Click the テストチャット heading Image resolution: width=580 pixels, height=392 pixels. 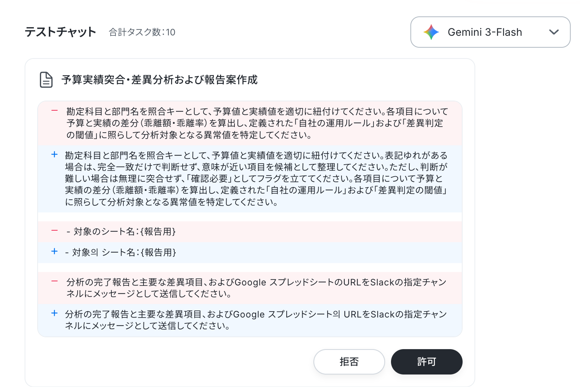point(60,32)
